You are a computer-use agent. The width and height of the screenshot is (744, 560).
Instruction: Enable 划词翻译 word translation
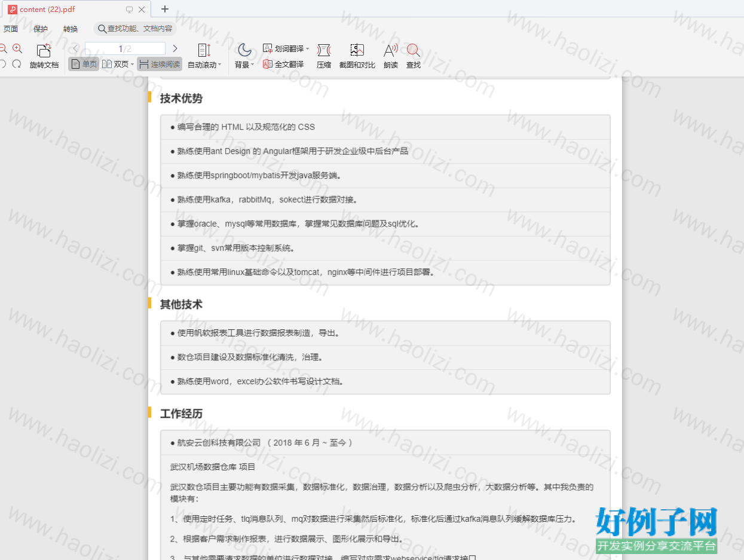click(x=283, y=48)
